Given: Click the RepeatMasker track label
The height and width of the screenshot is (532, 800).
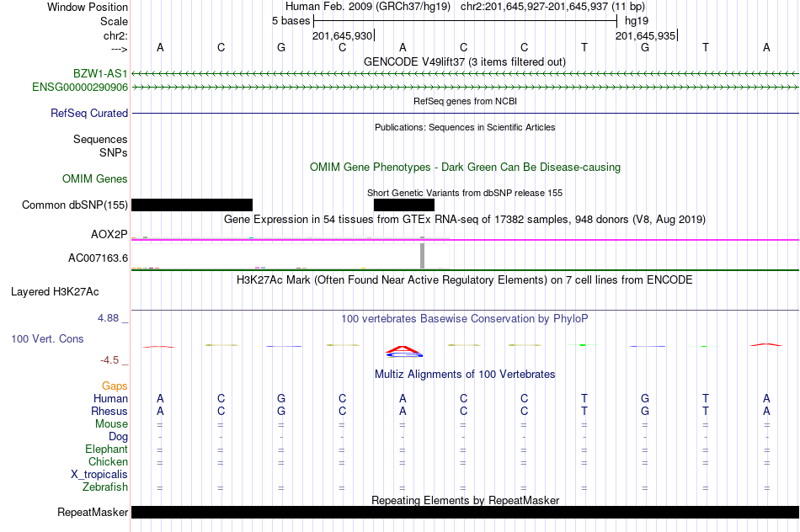Looking at the screenshot, I should coord(93,512).
